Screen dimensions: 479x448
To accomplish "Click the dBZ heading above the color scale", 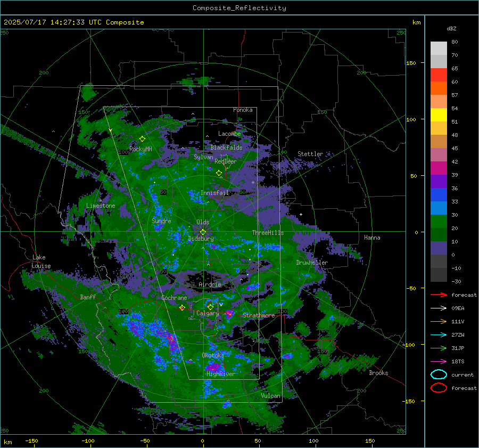I will 451,28.
